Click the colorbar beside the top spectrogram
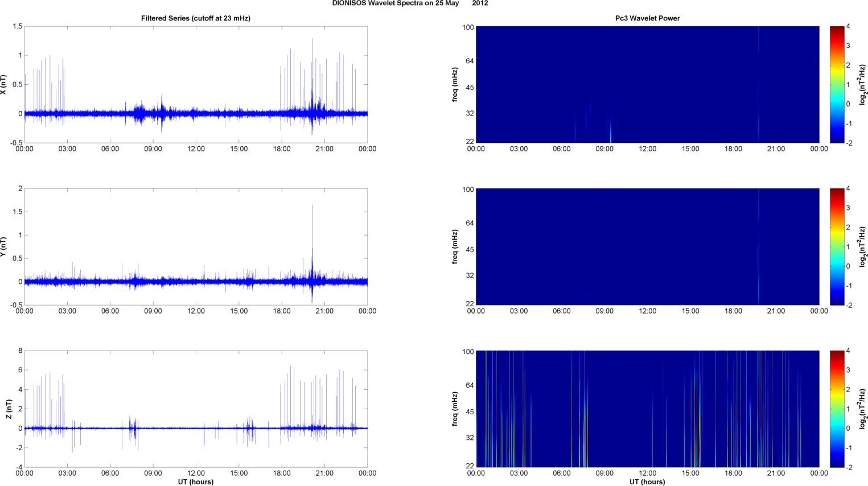The height and width of the screenshot is (486, 868). tap(837, 85)
